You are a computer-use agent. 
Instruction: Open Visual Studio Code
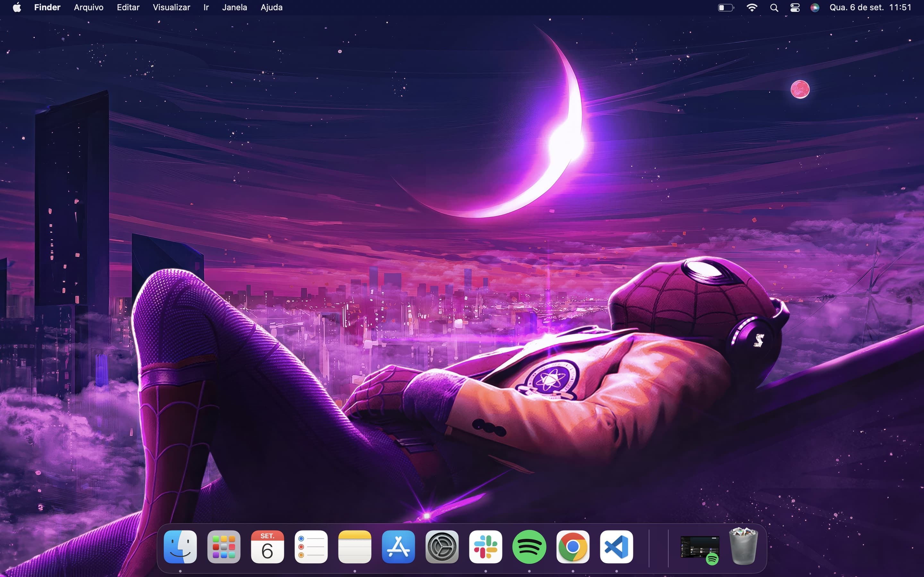pyautogui.click(x=617, y=547)
